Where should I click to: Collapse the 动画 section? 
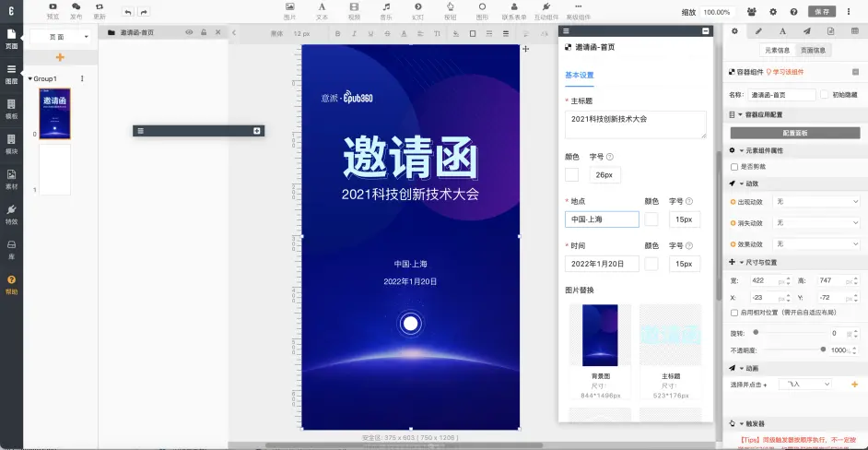pyautogui.click(x=741, y=368)
